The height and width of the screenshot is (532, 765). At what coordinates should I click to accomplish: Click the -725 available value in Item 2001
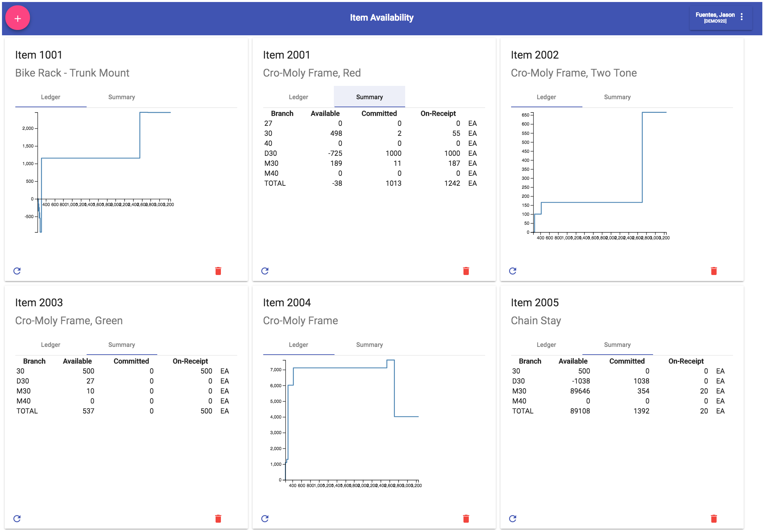point(335,153)
